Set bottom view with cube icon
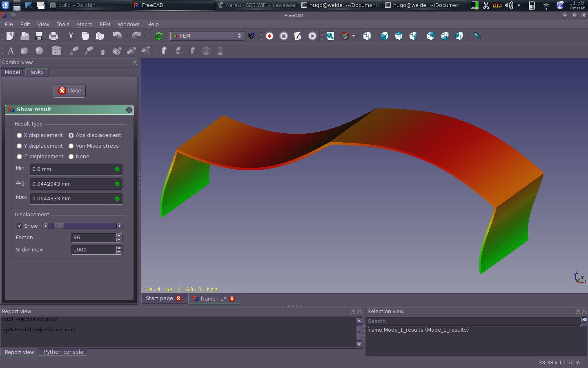Screen dimensions: 588x368 (445, 36)
